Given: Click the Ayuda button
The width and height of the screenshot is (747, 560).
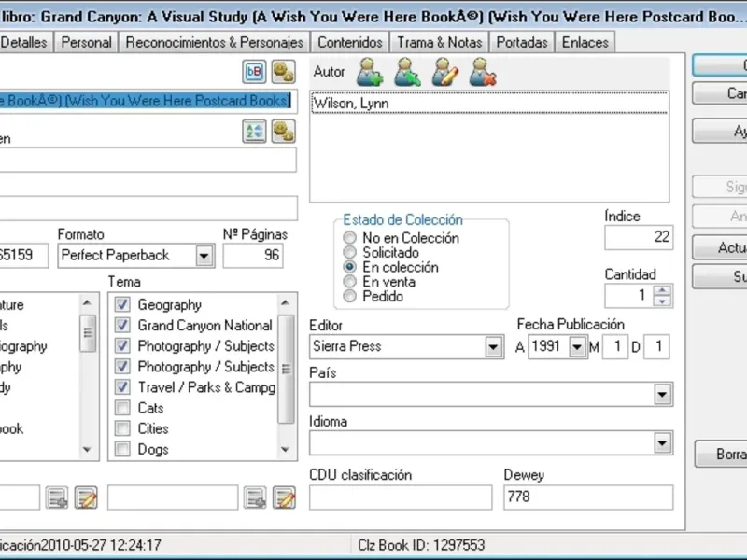Looking at the screenshot, I should 720,131.
